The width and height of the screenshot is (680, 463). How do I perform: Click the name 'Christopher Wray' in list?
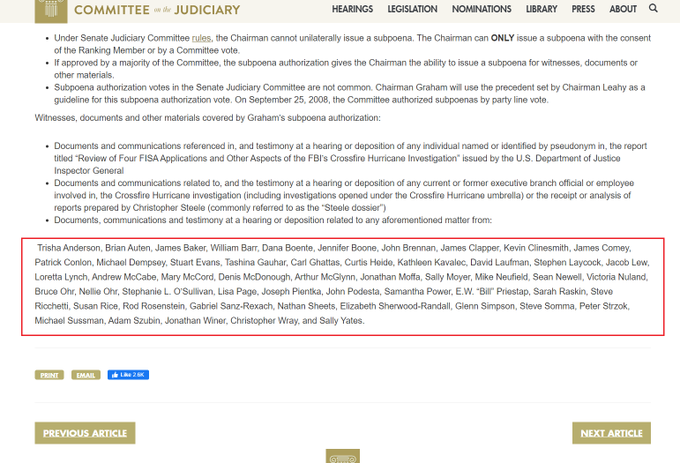click(x=264, y=321)
